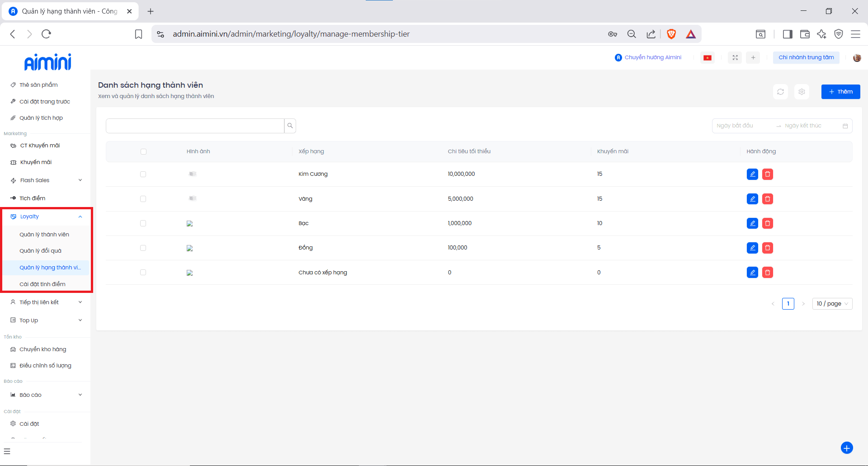Screen dimensions: 868x466
Task: Click the refresh icon beside the Thêm button
Action: click(780, 92)
